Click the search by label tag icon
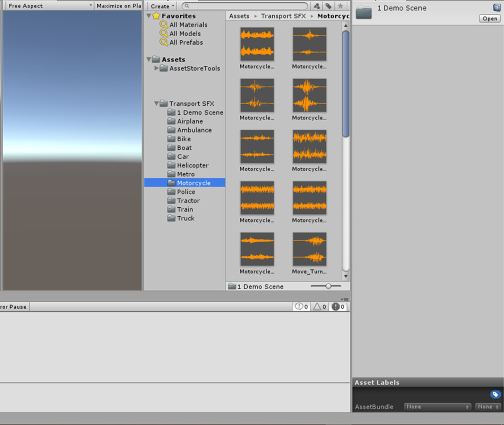Screen dimensions: 504x425 329,6
